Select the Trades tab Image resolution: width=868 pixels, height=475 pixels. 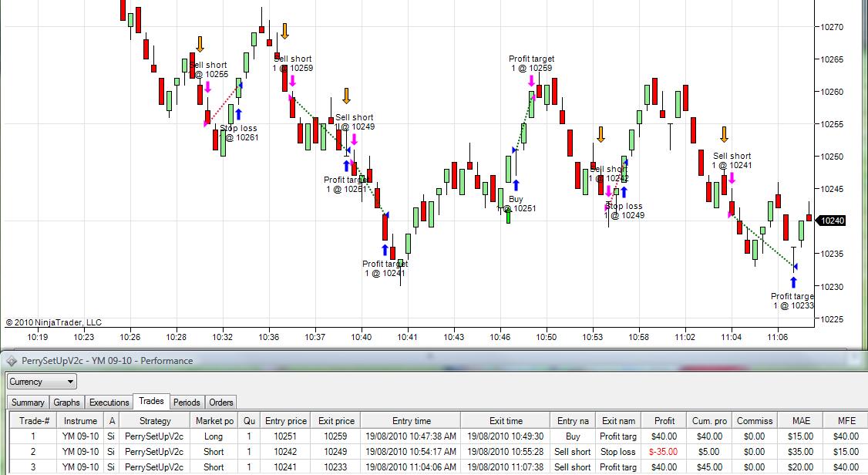(151, 402)
